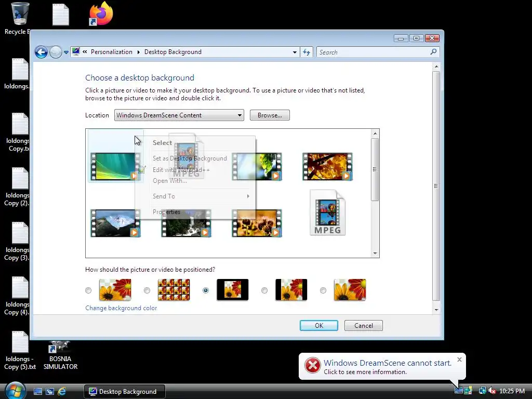Select the loldongs - Copy (3) desktop file
Viewport: 532px width, 399px height.
click(17, 242)
